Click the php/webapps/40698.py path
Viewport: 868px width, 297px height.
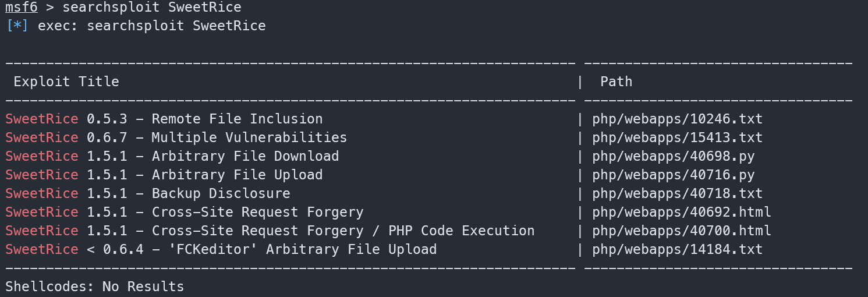[673, 156]
